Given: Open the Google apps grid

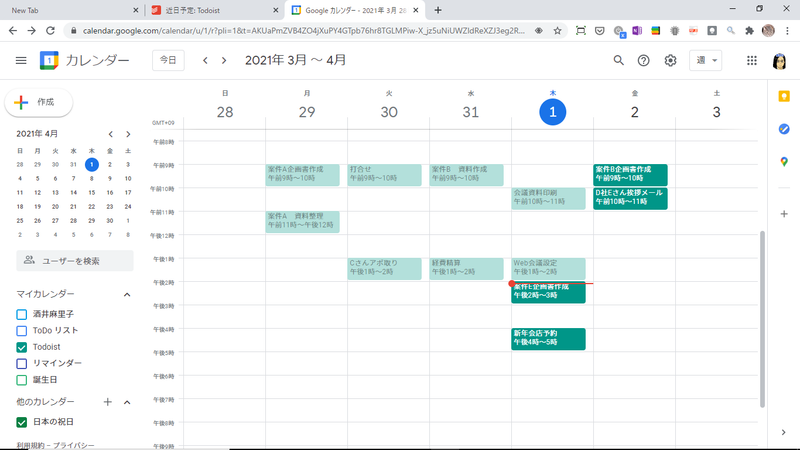Looking at the screenshot, I should tap(752, 61).
